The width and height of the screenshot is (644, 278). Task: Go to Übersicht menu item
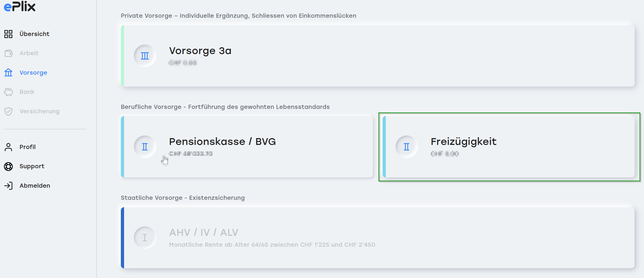[x=34, y=34]
